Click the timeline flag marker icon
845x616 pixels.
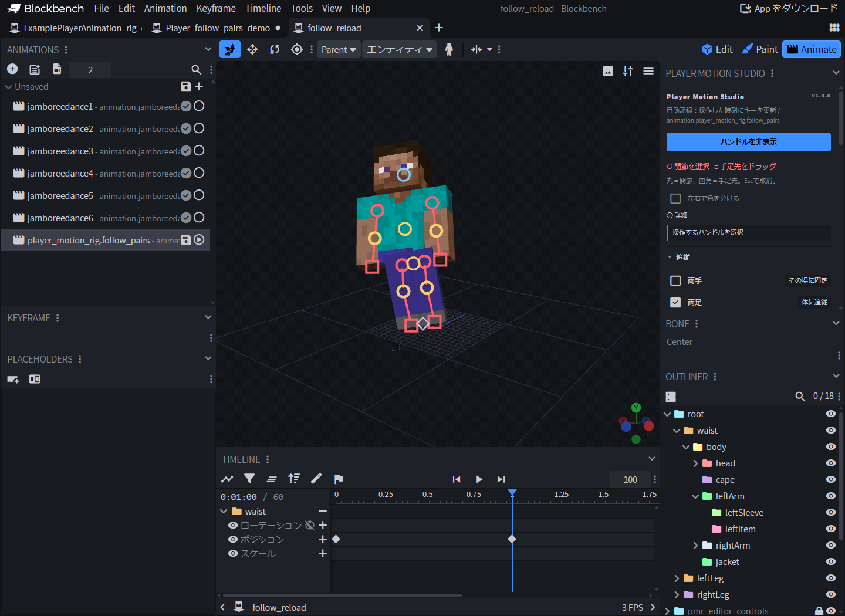pyautogui.click(x=339, y=479)
